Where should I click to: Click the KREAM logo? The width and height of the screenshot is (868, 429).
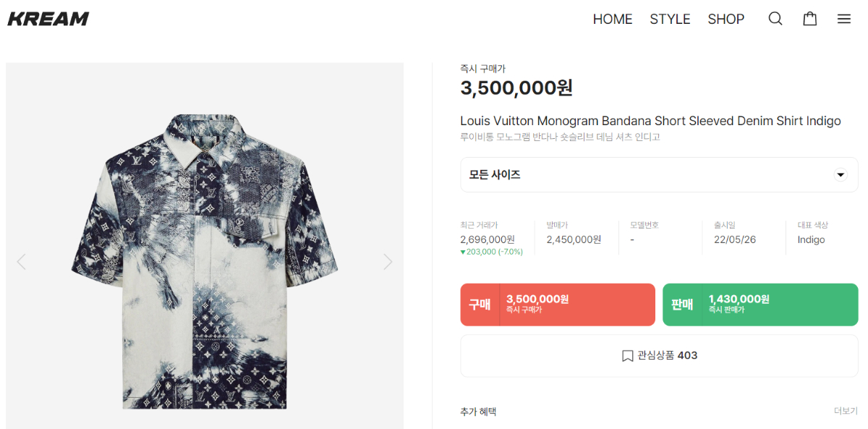(48, 19)
